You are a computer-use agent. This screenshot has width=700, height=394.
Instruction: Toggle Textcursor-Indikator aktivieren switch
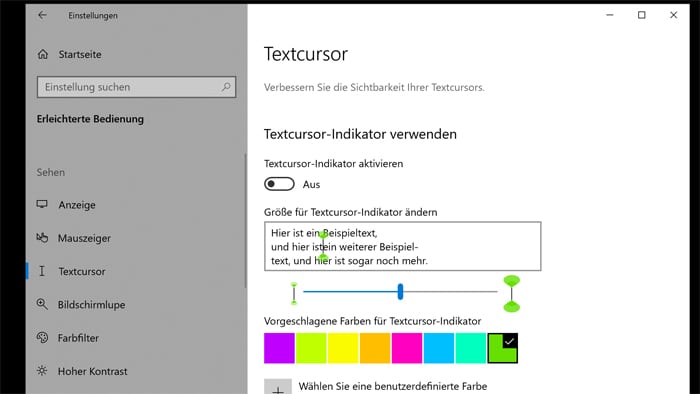point(279,184)
